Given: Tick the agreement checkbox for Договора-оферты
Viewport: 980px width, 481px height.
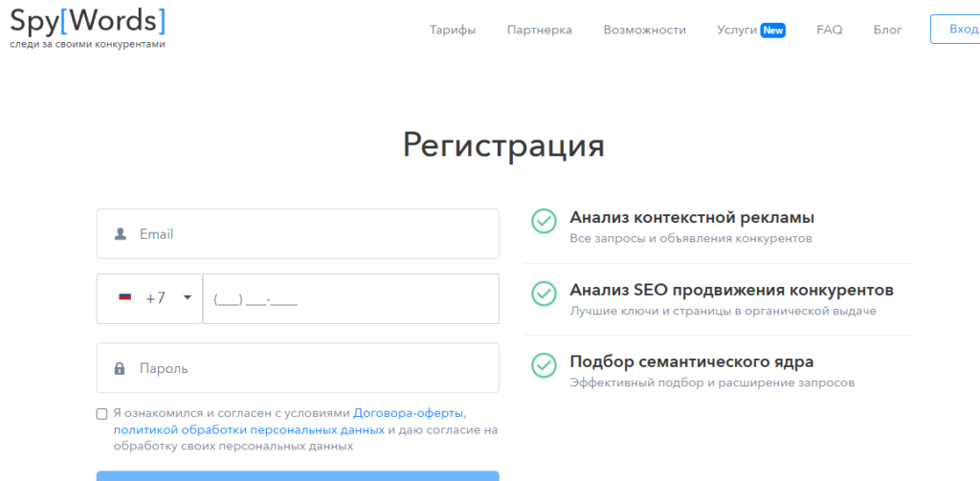Looking at the screenshot, I should coord(101,414).
